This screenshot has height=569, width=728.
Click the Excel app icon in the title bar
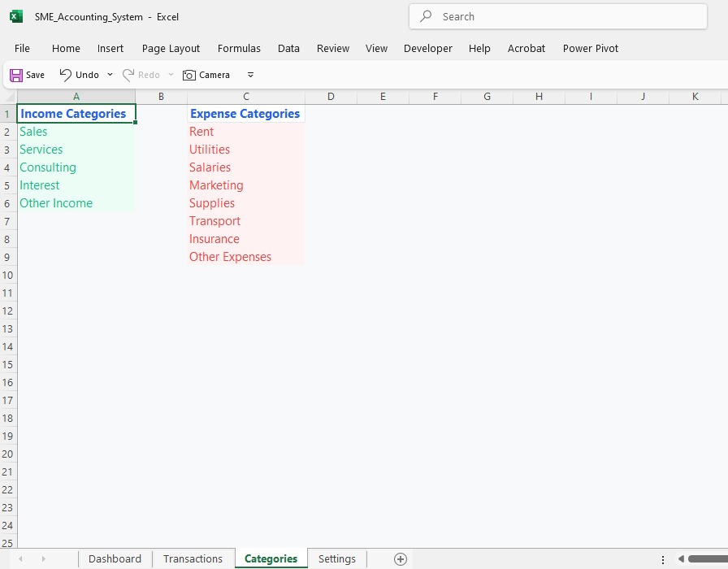(16, 17)
